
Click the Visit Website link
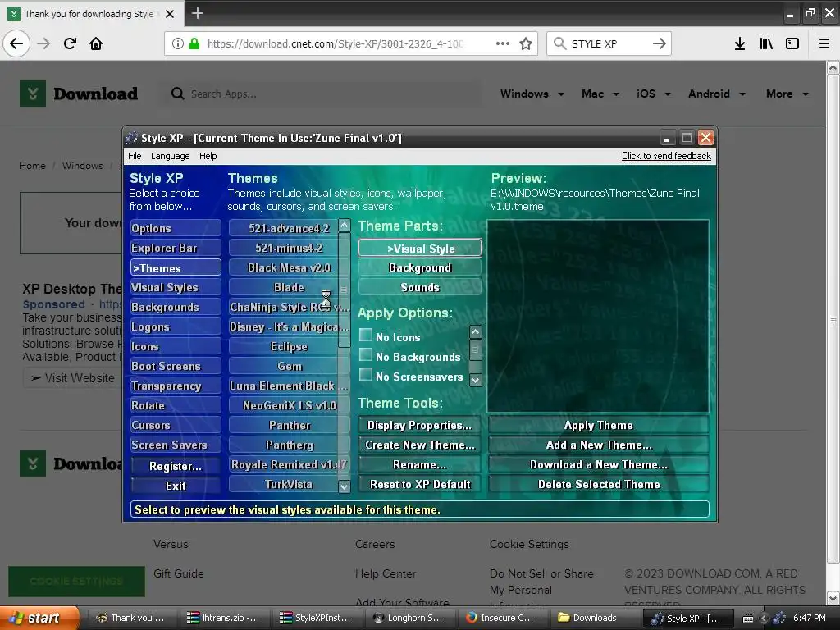tap(73, 378)
